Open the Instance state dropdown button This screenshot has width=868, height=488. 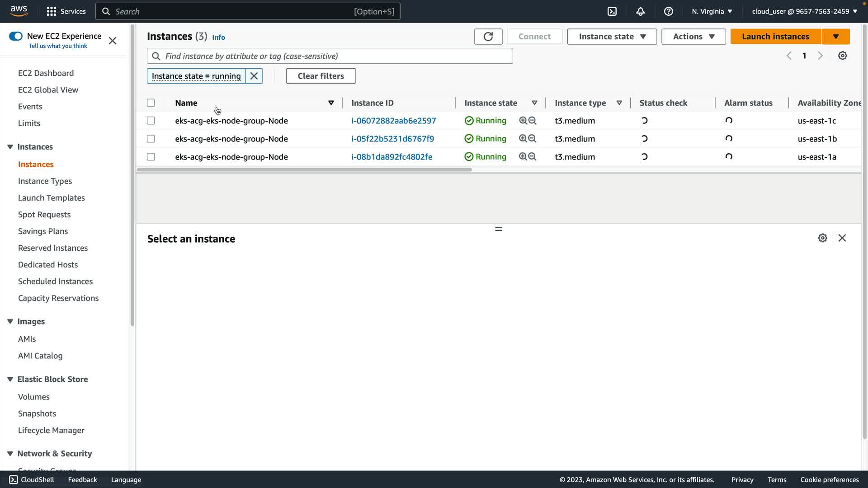(612, 37)
